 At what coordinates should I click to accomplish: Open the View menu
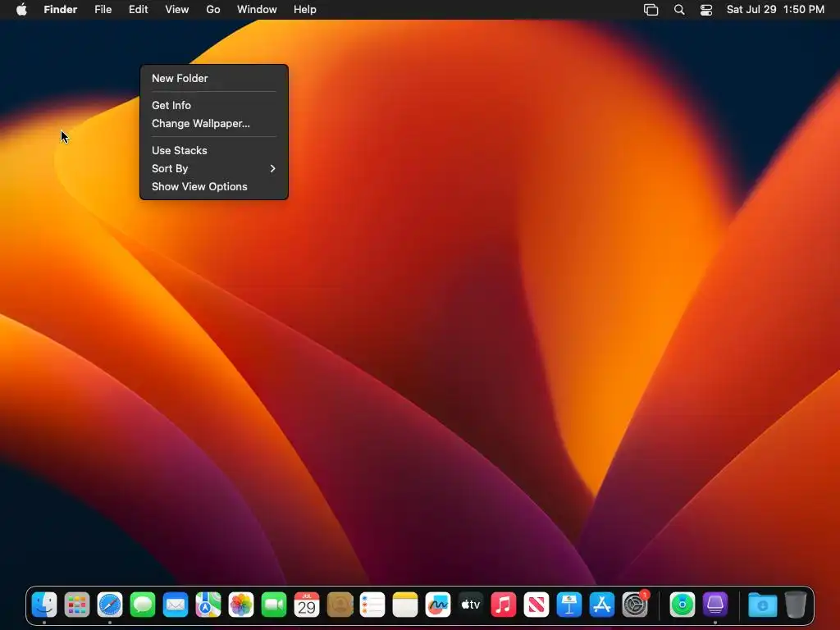(x=177, y=10)
